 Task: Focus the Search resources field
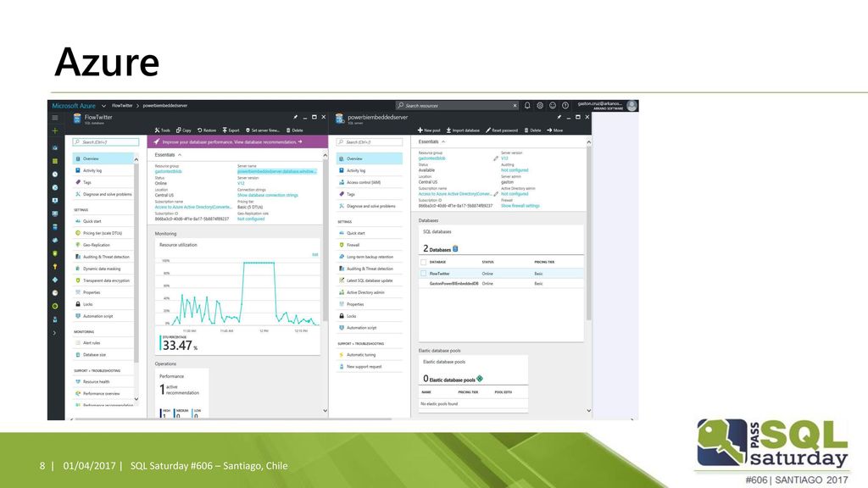(457, 106)
